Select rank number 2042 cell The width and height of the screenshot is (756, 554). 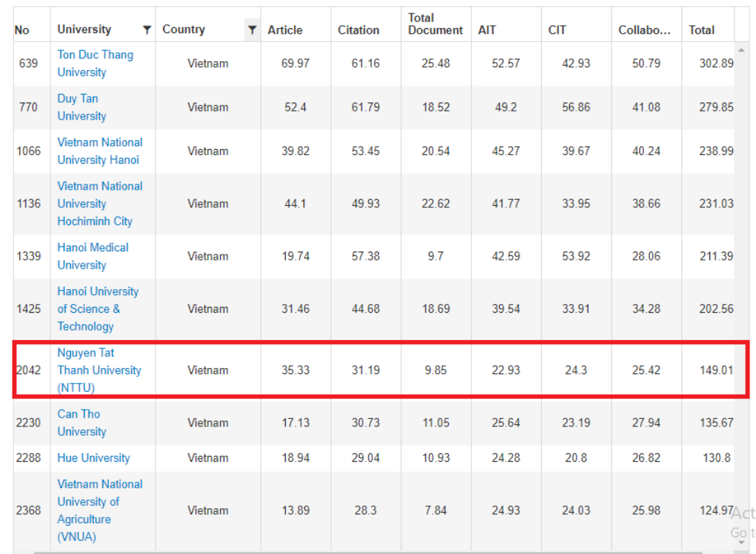point(29,370)
